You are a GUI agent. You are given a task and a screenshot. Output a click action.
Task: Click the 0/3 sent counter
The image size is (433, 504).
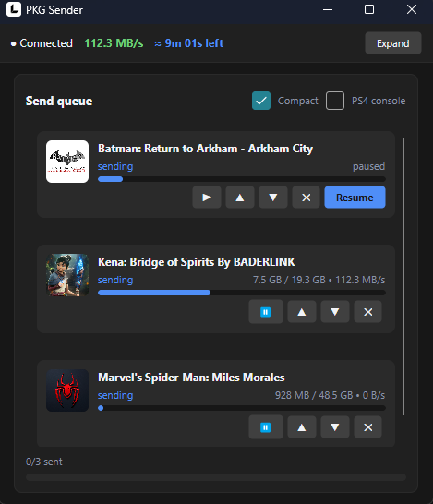click(x=44, y=462)
